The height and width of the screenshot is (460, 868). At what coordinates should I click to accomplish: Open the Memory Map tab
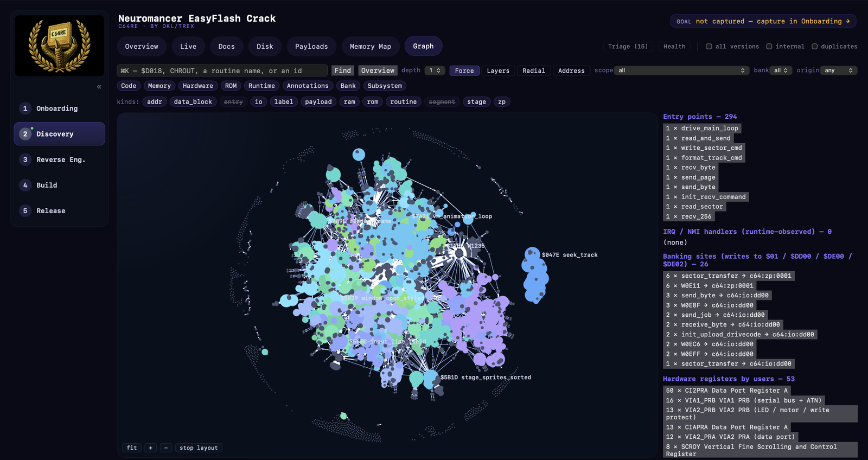[x=370, y=47]
